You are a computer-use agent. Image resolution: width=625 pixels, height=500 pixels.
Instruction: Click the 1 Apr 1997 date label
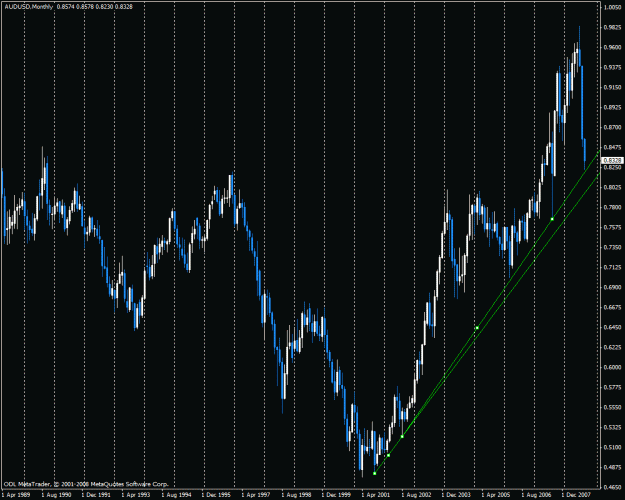coord(257,495)
